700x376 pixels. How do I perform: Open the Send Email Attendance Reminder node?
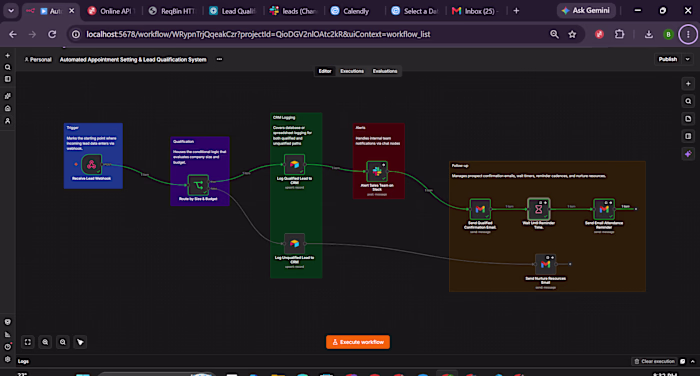click(604, 209)
